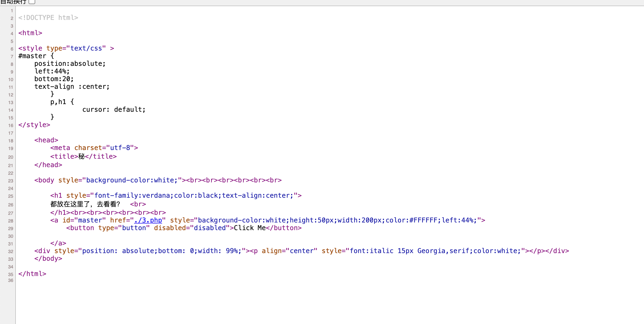Viewport: 644px width, 324px height.
Task: Click line number 2 in gutter
Action: point(12,18)
